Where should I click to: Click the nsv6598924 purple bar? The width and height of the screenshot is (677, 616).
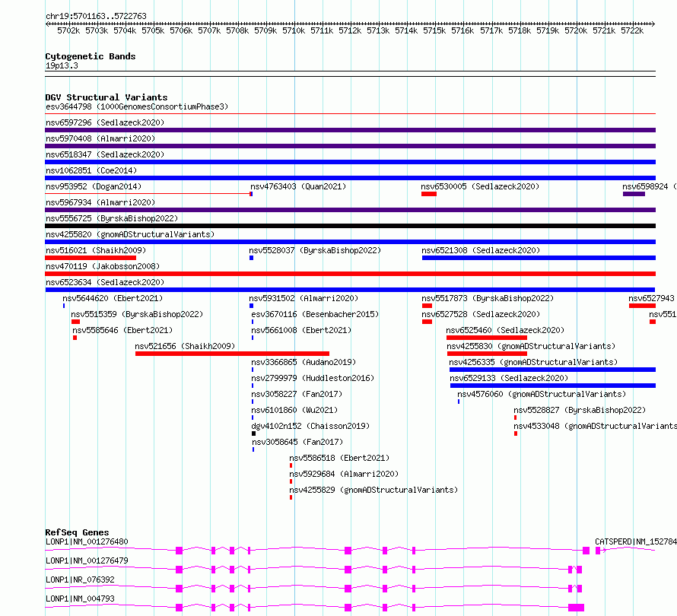634,194
